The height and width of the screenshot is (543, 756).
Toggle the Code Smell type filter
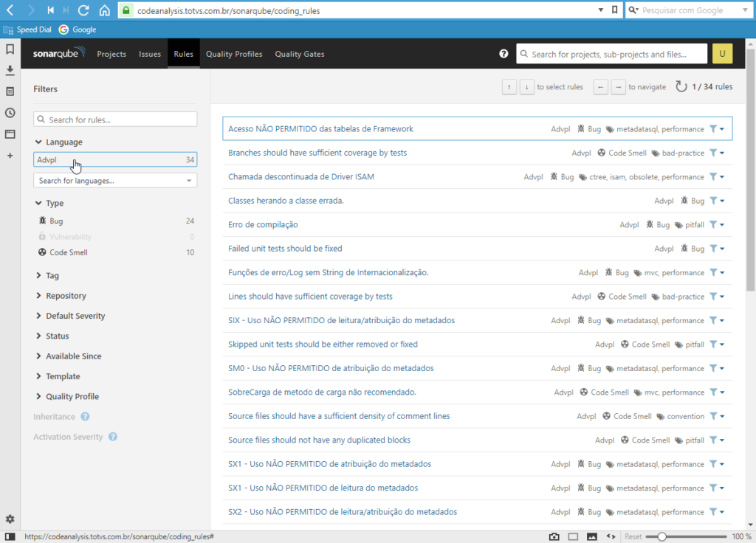click(x=116, y=252)
